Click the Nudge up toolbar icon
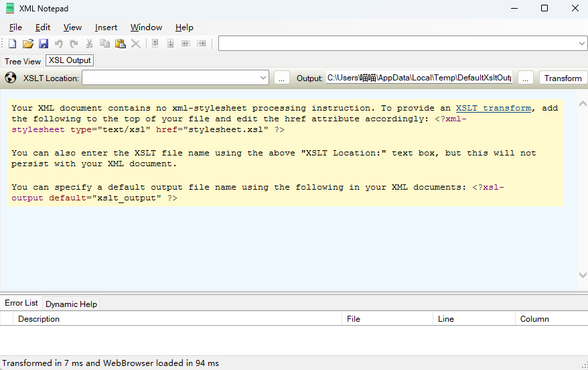Viewport: 588px width, 370px height. tap(155, 44)
